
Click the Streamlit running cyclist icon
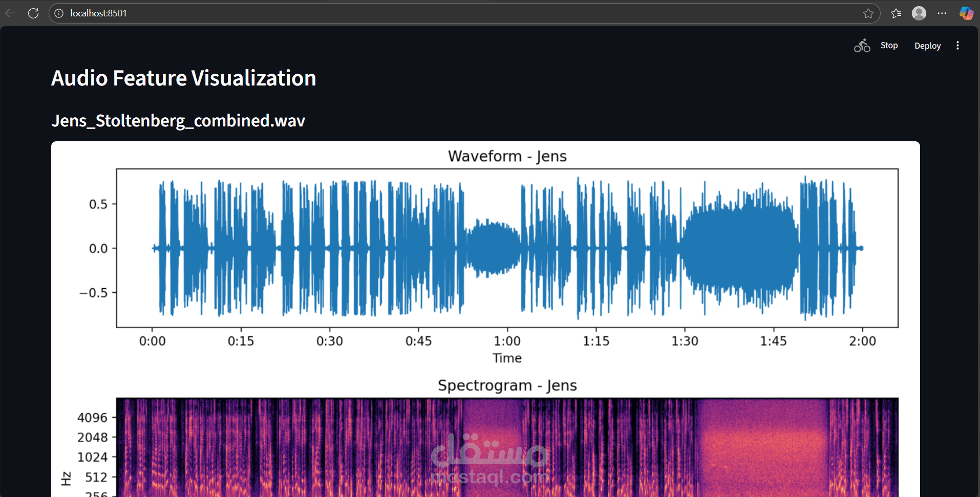click(x=862, y=46)
